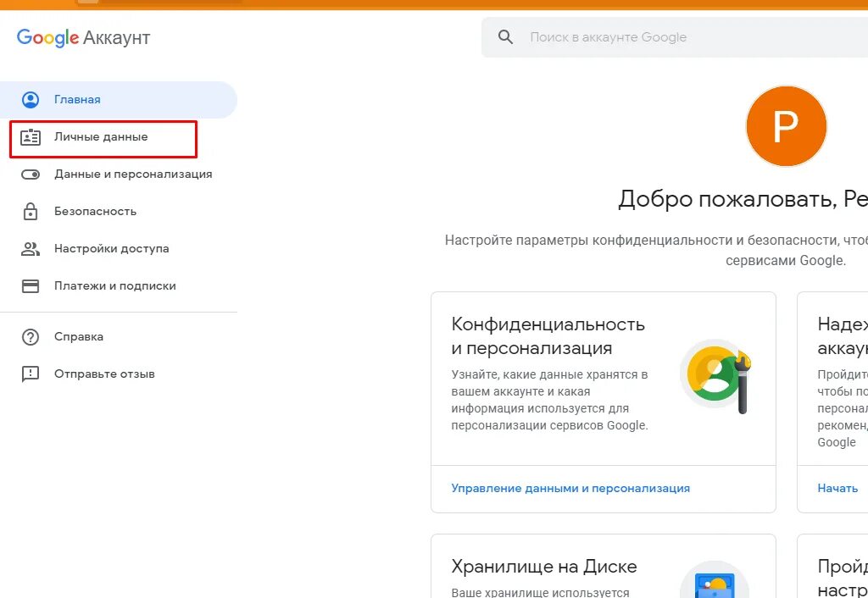
Task: Select the Главная menu item
Action: pyautogui.click(x=119, y=100)
